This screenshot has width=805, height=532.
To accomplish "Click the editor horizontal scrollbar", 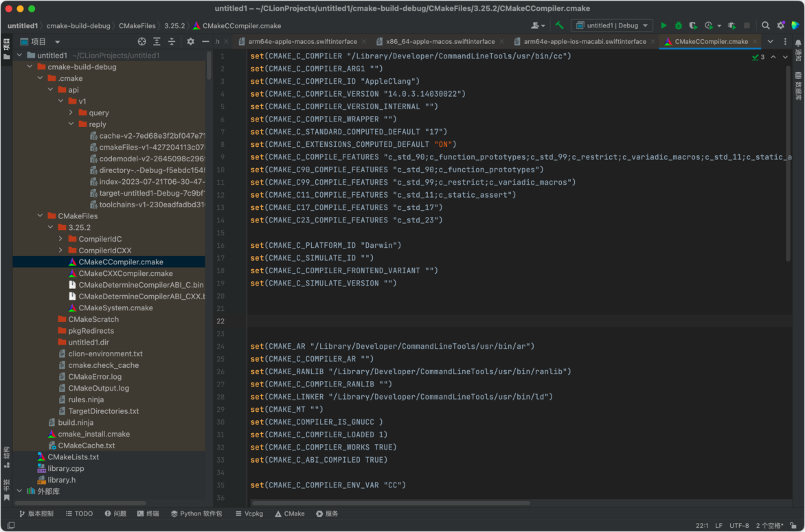I will (x=391, y=503).
